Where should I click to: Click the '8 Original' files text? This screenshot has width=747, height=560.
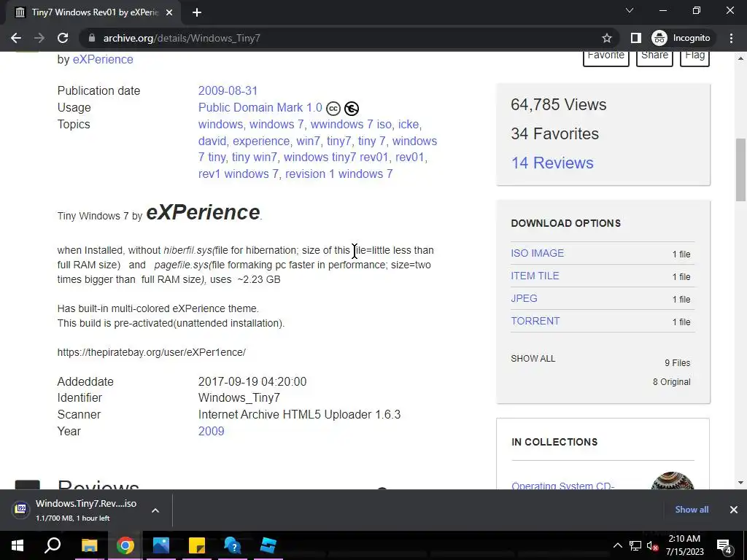click(x=672, y=382)
